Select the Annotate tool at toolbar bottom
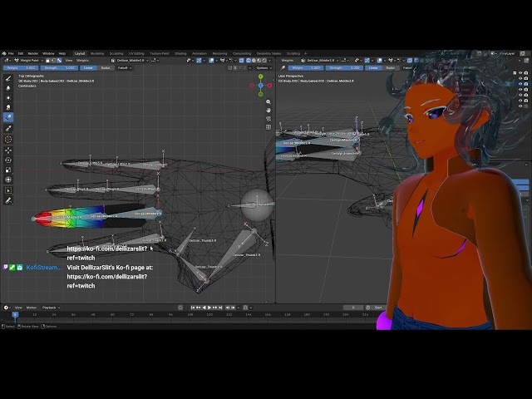Image resolution: width=532 pixels, height=399 pixels. click(x=8, y=200)
